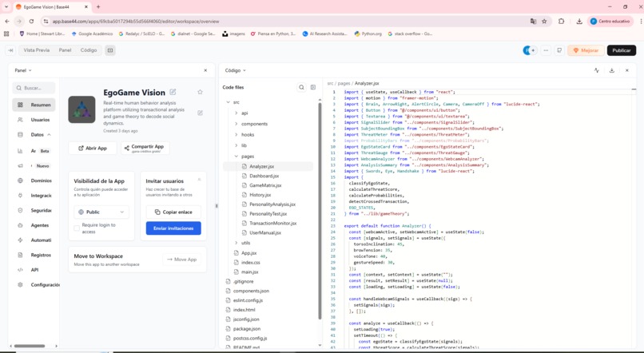
Task: Open browser extensions puzzle icon
Action: (x=562, y=22)
